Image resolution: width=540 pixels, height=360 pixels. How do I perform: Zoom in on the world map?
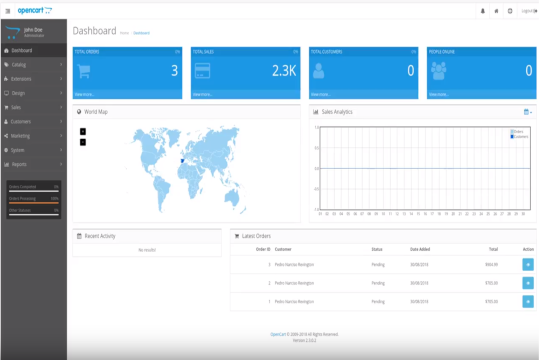[x=83, y=132]
